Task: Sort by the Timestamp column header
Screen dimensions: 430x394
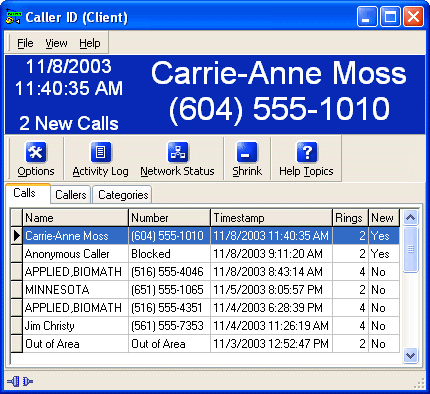Action: 272,218
